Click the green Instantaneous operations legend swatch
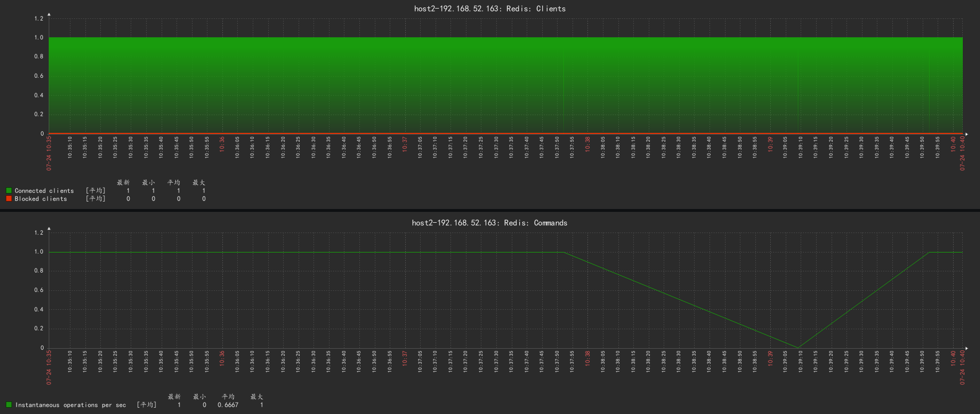This screenshot has width=980, height=414. [x=9, y=405]
